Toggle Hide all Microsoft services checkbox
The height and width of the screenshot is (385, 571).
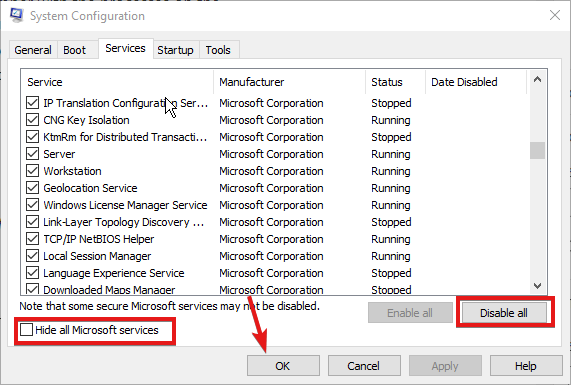pos(26,330)
